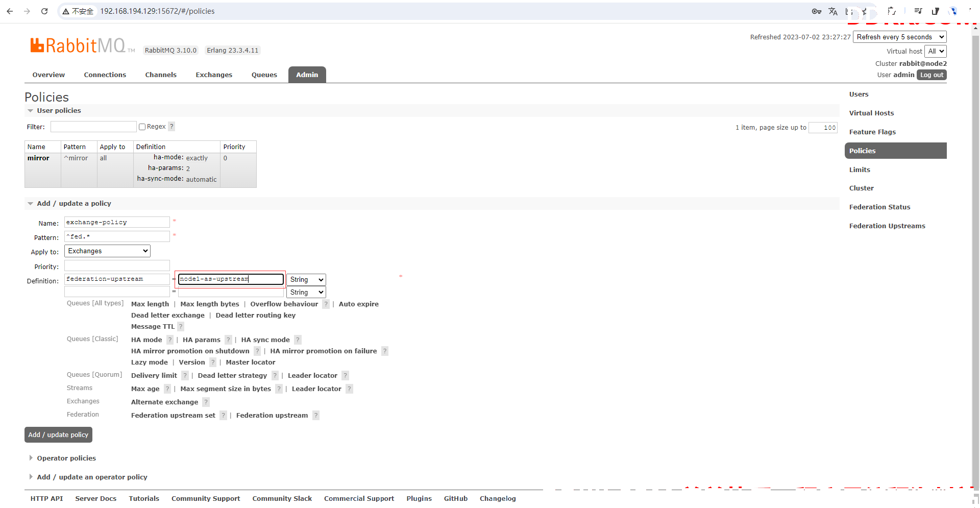Open the mirror policy link
The width and height of the screenshot is (980, 508).
(38, 158)
